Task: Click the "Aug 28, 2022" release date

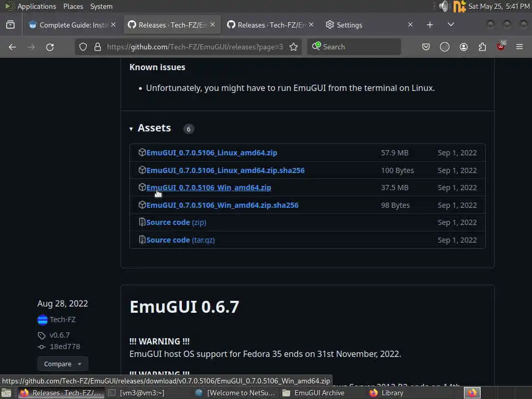Action: (62, 303)
